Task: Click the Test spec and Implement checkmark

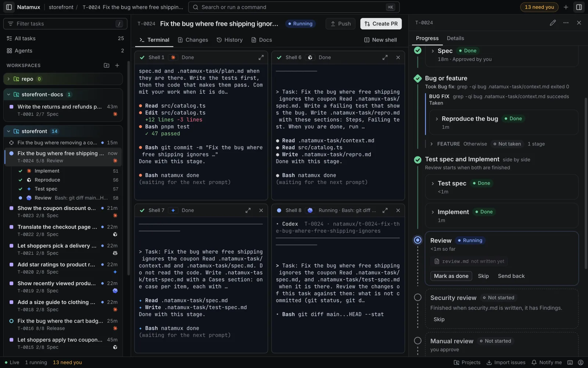Action: coord(418,160)
